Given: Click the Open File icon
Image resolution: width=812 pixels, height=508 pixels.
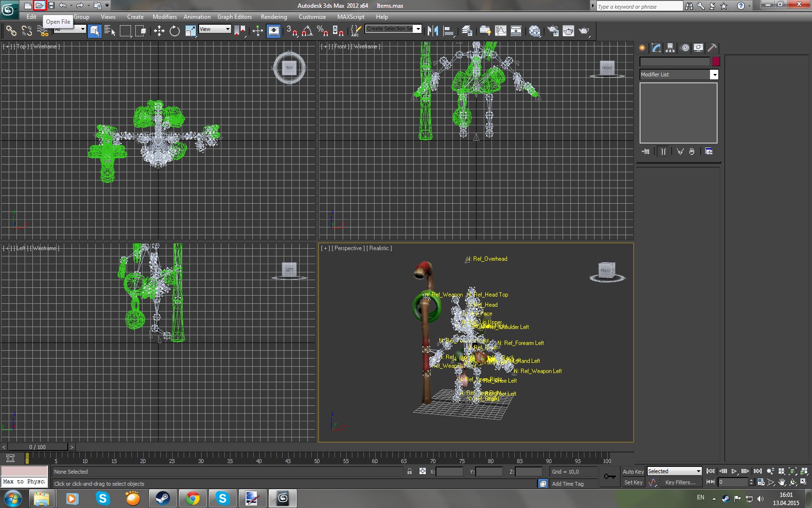Looking at the screenshot, I should (x=39, y=6).
